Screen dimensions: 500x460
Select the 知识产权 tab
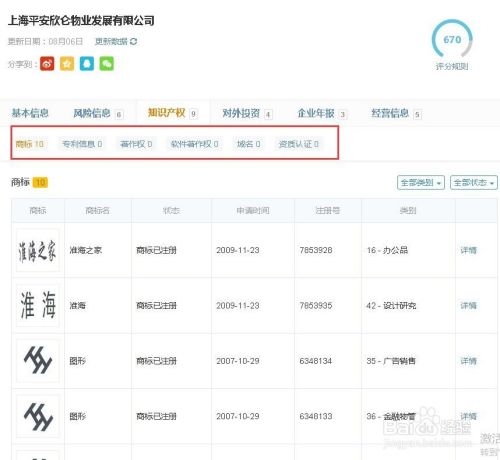click(172, 113)
